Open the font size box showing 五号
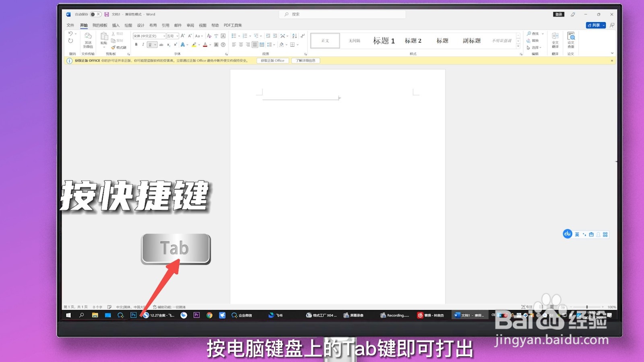 coord(173,36)
